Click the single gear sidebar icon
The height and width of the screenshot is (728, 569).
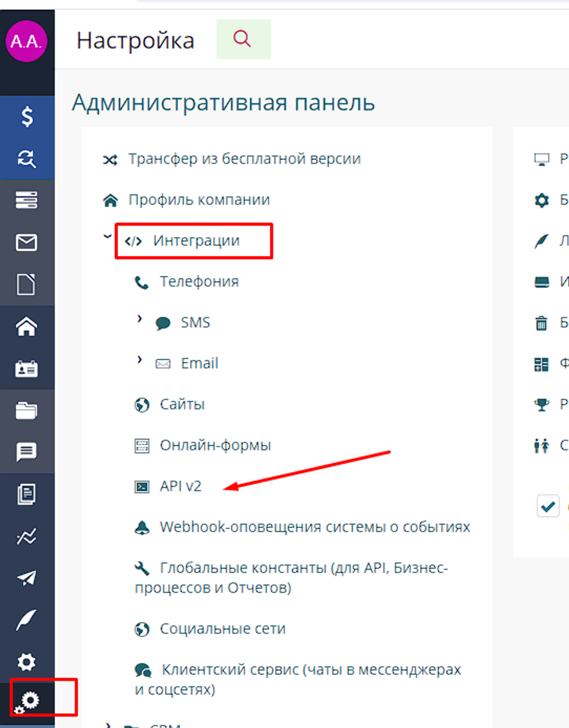pos(26,662)
